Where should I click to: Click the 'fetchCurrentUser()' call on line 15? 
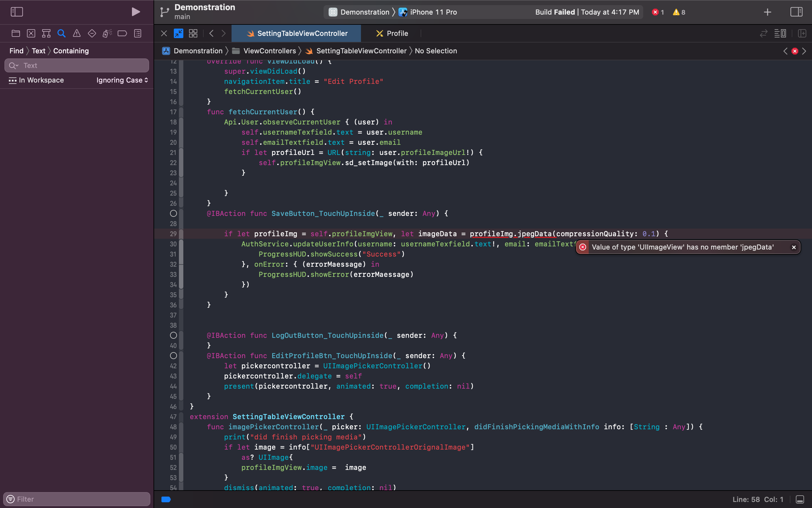(x=263, y=91)
